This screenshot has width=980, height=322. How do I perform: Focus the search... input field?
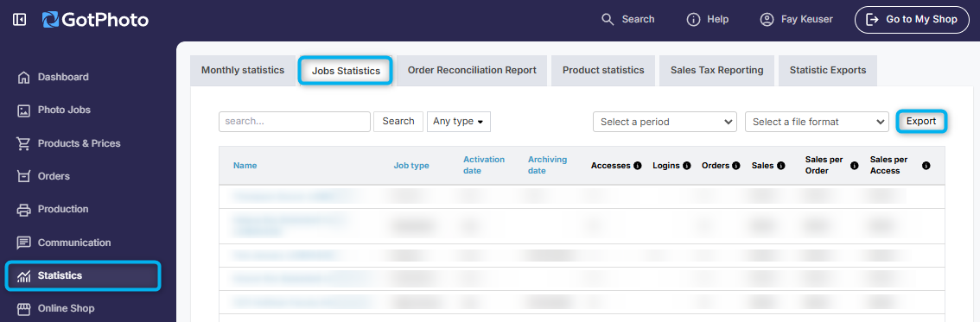click(295, 122)
